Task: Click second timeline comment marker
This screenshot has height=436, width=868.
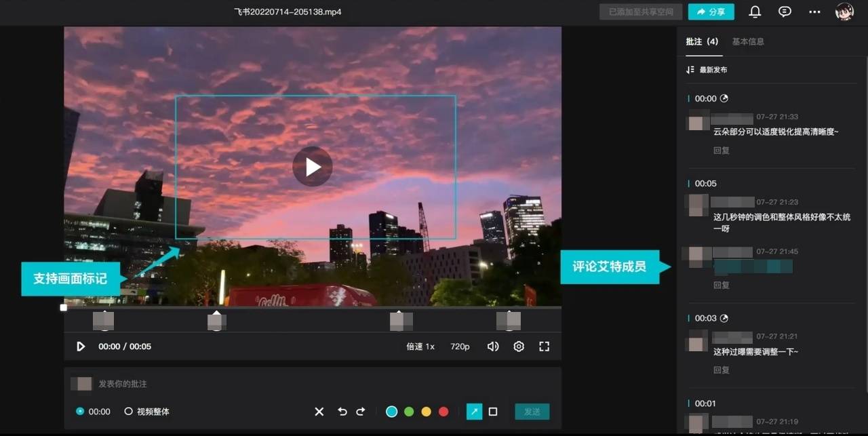Action: click(x=216, y=320)
